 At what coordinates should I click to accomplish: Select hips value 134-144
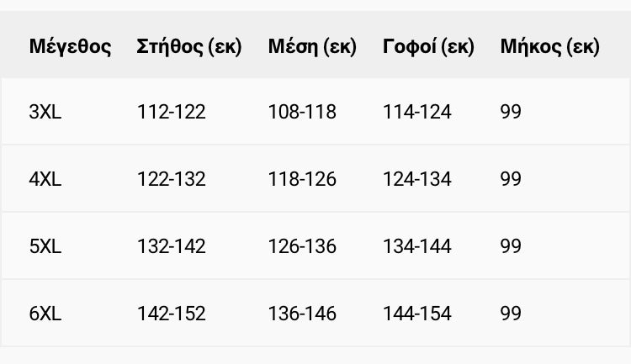[416, 246]
